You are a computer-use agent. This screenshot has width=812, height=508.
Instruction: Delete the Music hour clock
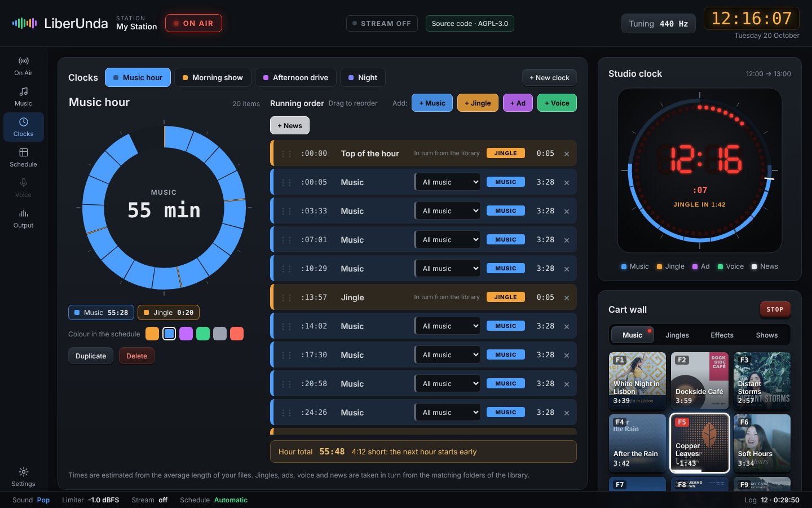(x=136, y=356)
